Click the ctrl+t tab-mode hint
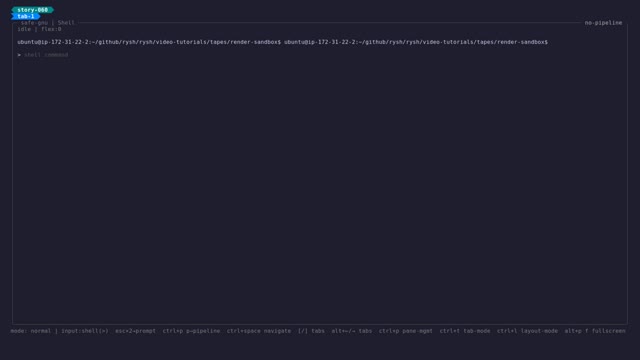Image resolution: width=640 pixels, height=360 pixels. point(465,331)
